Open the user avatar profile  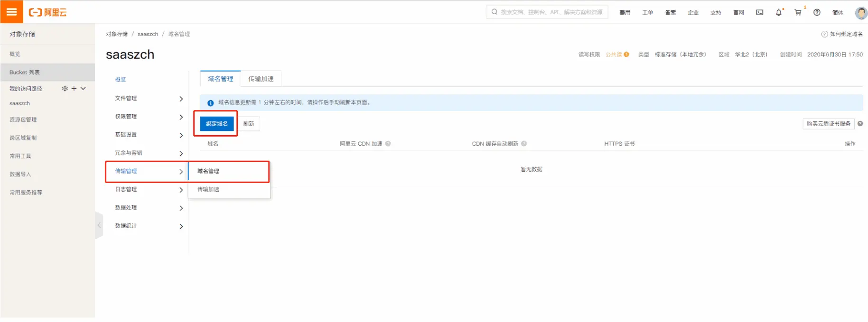tap(861, 12)
